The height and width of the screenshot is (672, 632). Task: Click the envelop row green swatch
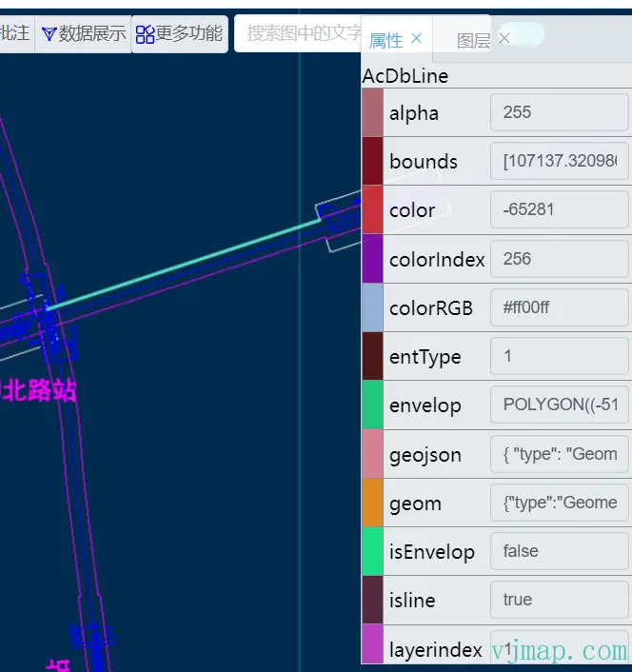click(372, 405)
